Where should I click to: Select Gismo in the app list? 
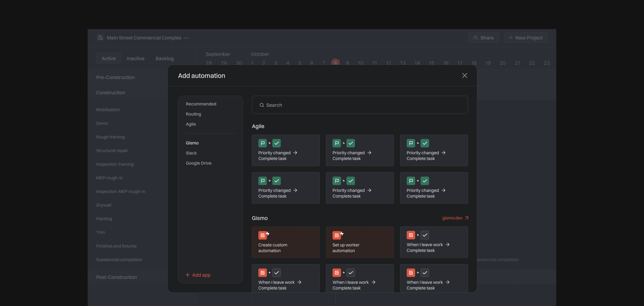(x=192, y=143)
